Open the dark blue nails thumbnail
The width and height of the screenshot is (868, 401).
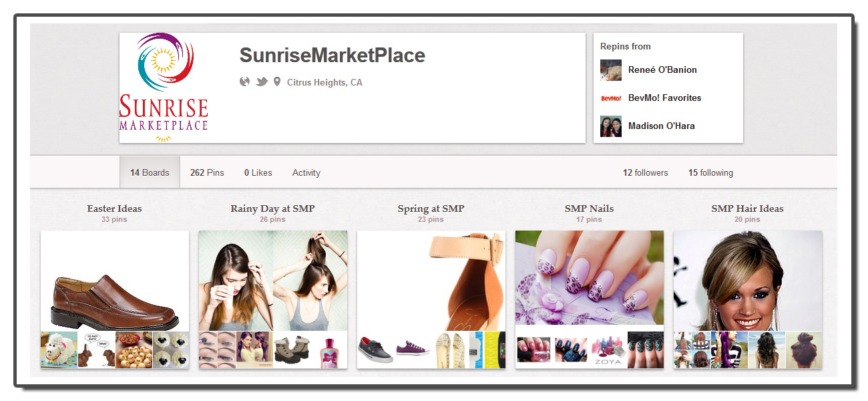[x=571, y=350]
